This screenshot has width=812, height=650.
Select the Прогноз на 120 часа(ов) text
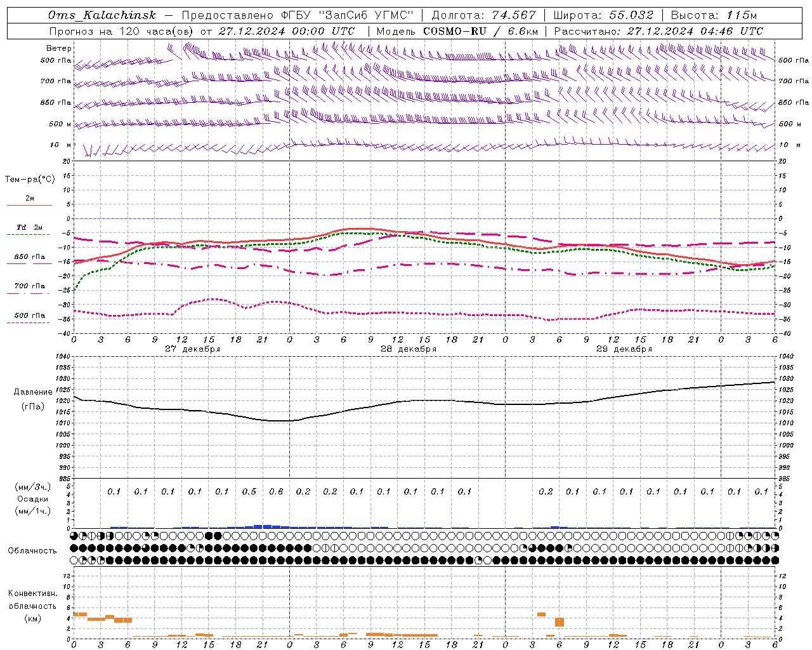point(121,31)
